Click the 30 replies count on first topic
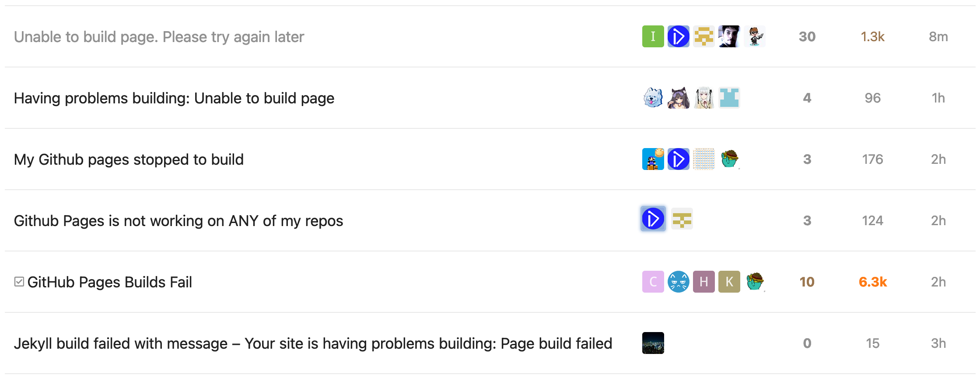Screen dimensions: 980x382 coord(807,37)
